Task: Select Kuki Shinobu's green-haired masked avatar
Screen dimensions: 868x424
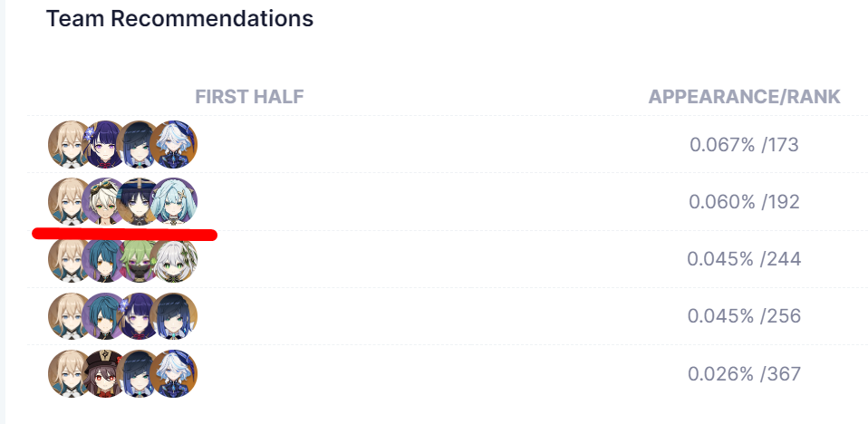Action: [x=140, y=258]
